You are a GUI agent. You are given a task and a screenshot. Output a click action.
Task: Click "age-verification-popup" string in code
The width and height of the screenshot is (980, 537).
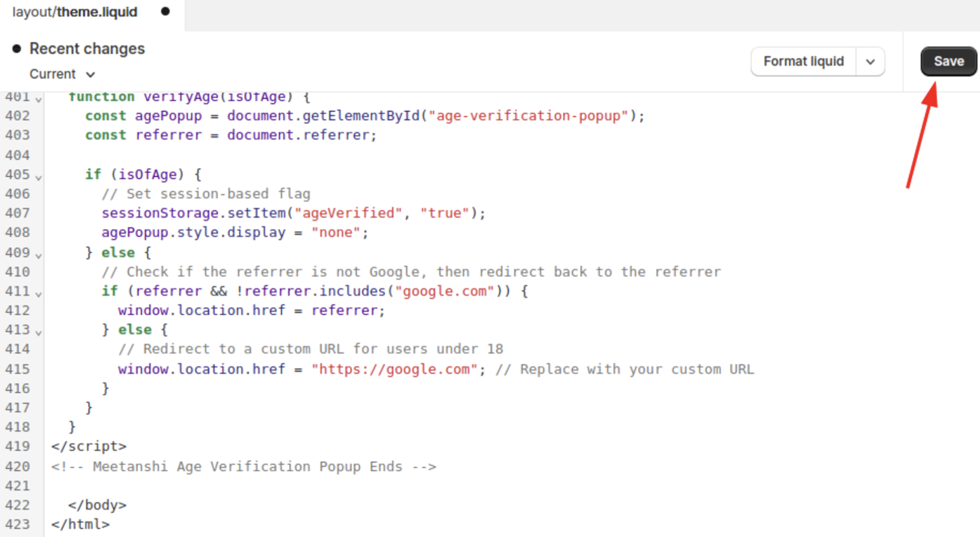point(529,116)
